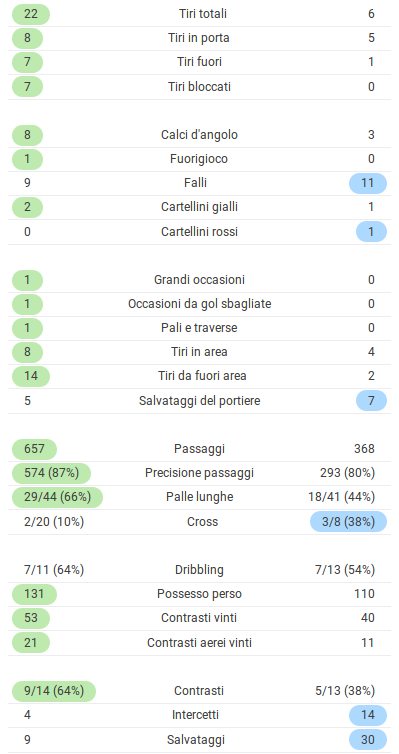Click the Tiri in porta row label
The image size is (399, 754).
coord(200,38)
